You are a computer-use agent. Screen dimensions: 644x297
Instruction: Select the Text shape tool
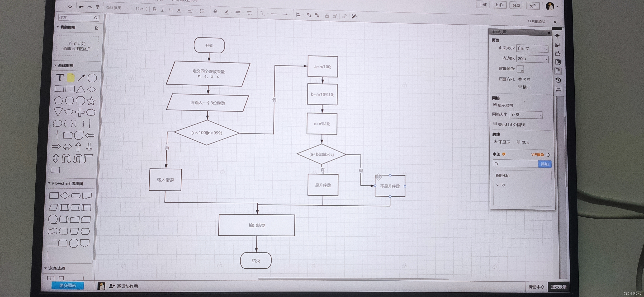[60, 77]
